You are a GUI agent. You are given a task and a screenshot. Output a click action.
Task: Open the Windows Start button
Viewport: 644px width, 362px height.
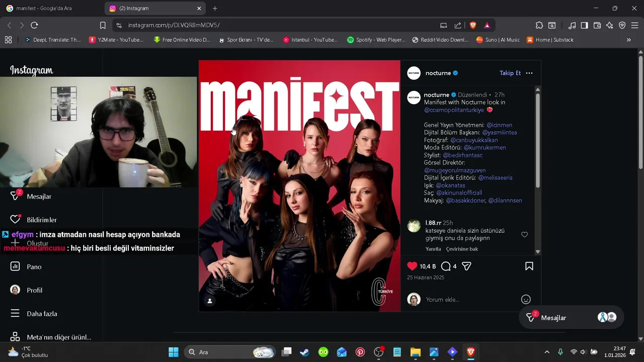[174, 352]
